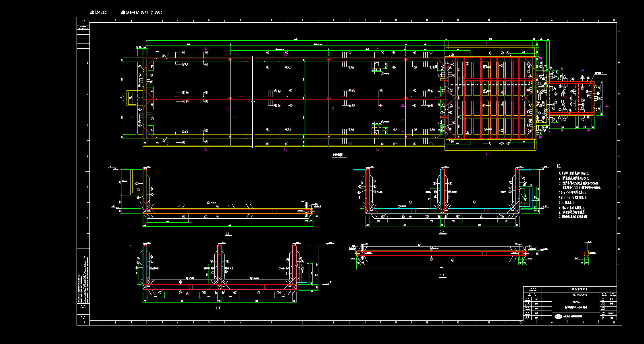Select the section label 3-3

point(442,276)
